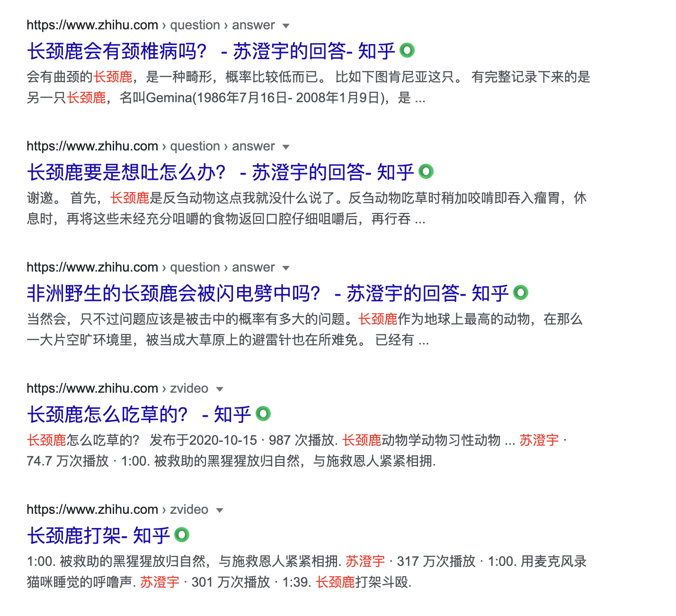Click green circle icon beside 长颈鹿怎么吃草的 title
This screenshot has height=616, width=676.
(x=263, y=414)
